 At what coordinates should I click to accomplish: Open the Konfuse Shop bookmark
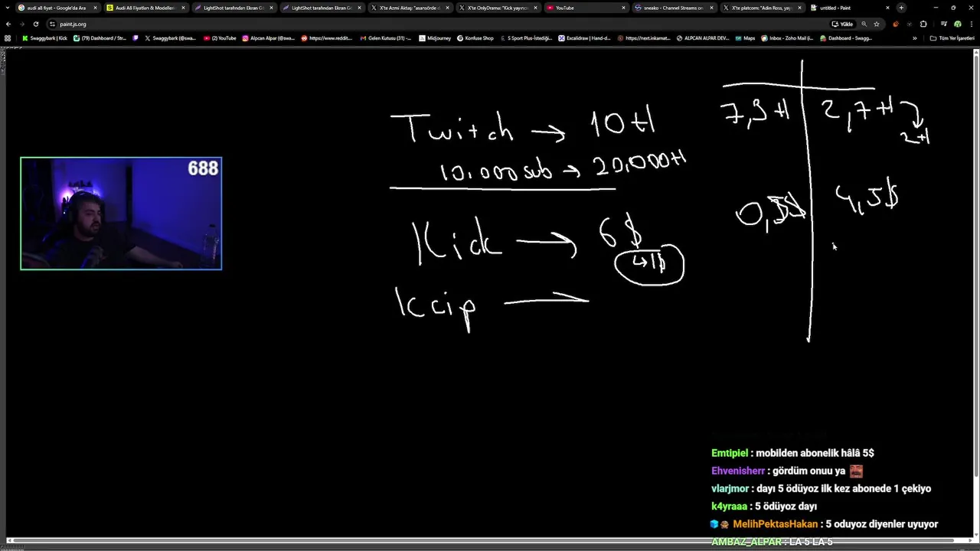(475, 38)
